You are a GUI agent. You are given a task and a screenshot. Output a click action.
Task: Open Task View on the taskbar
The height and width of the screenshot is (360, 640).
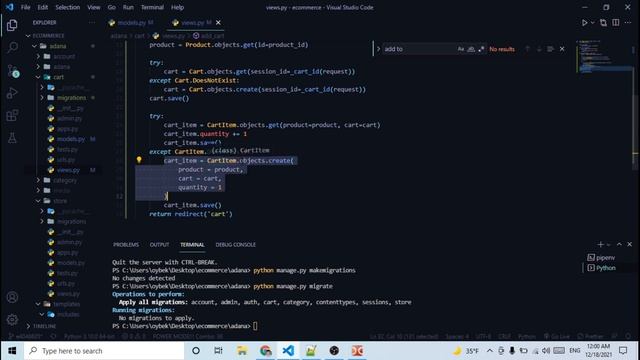click(218, 351)
